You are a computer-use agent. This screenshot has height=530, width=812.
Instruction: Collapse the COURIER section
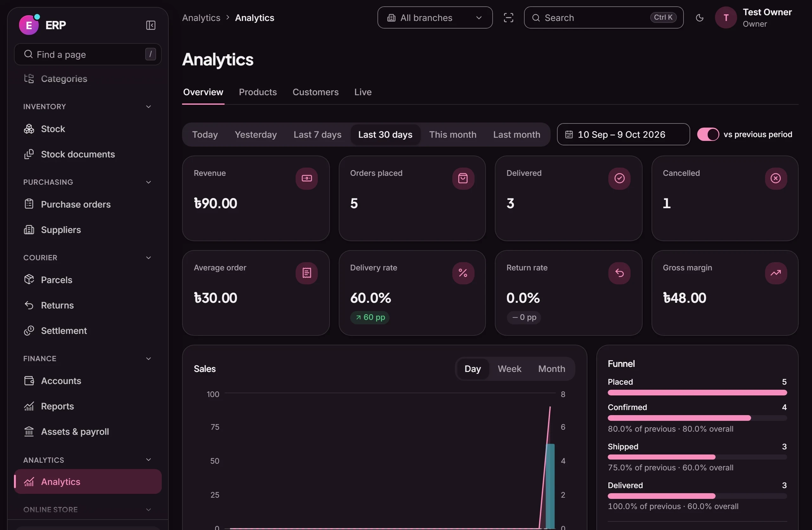pos(148,258)
